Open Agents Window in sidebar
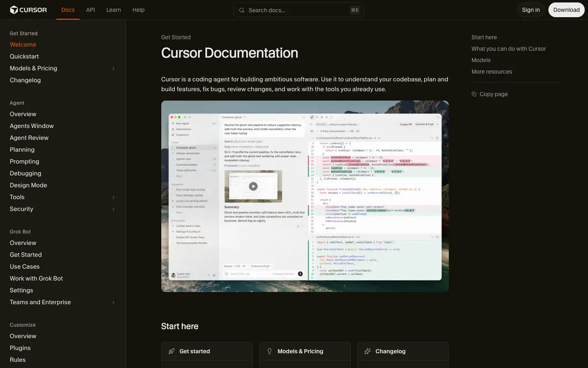This screenshot has width=588, height=368. click(x=32, y=126)
